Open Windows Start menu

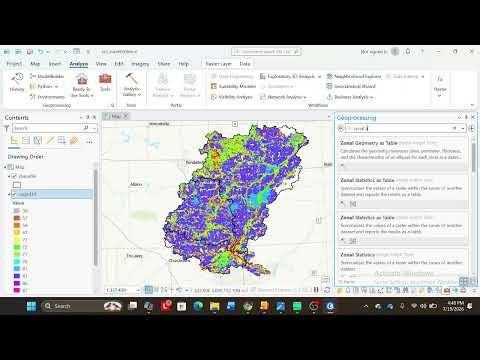[31, 306]
